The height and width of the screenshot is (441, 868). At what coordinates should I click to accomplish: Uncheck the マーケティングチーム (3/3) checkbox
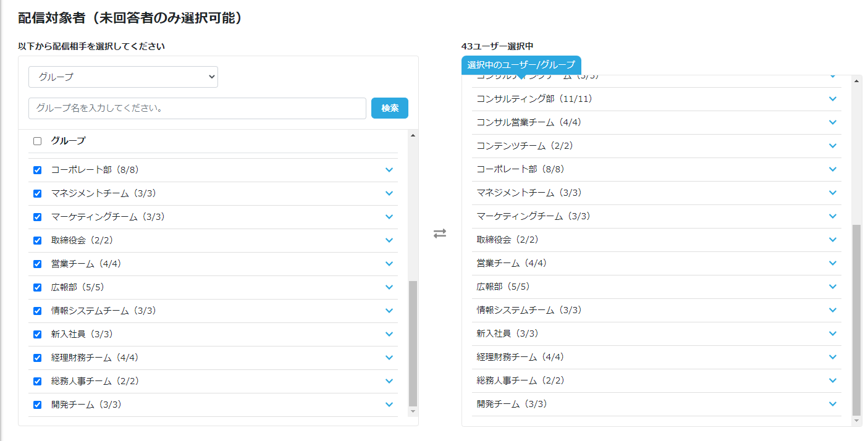pos(37,217)
